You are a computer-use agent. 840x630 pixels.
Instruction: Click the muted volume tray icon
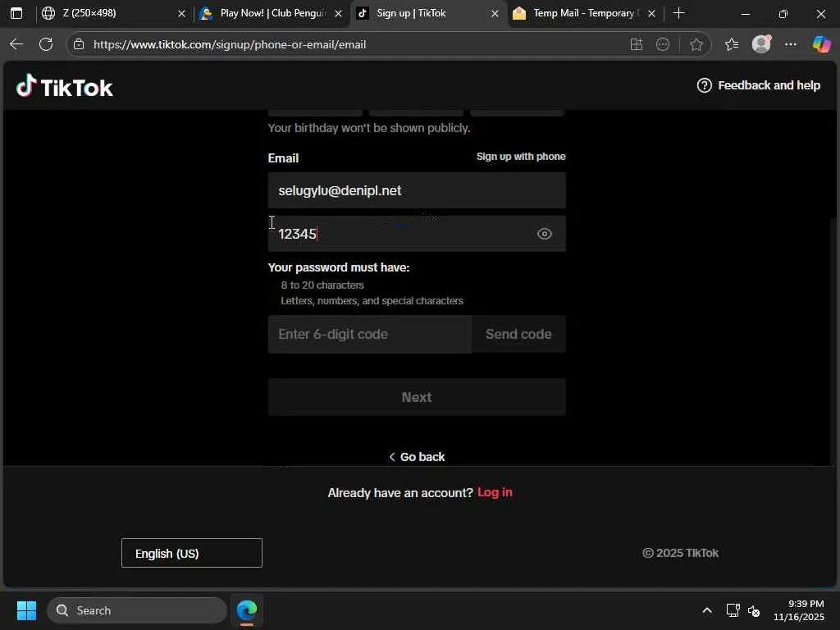(754, 610)
